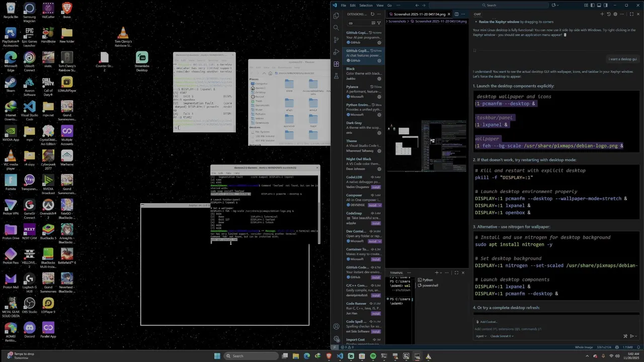Open the Copilot dropdown in title bar
This screenshot has height=362, width=644.
pyautogui.click(x=557, y=5)
